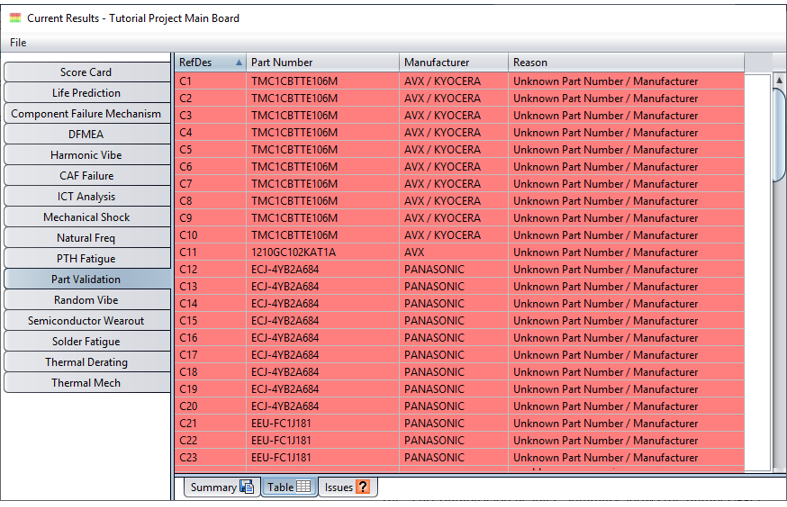787x507 pixels.
Task: Click the application icon in title bar
Action: [16, 18]
